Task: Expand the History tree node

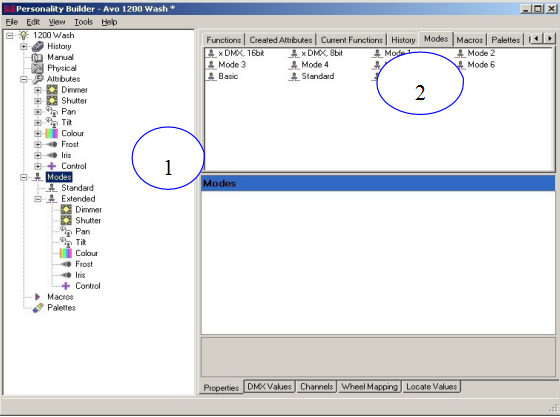Action: pyautogui.click(x=24, y=46)
